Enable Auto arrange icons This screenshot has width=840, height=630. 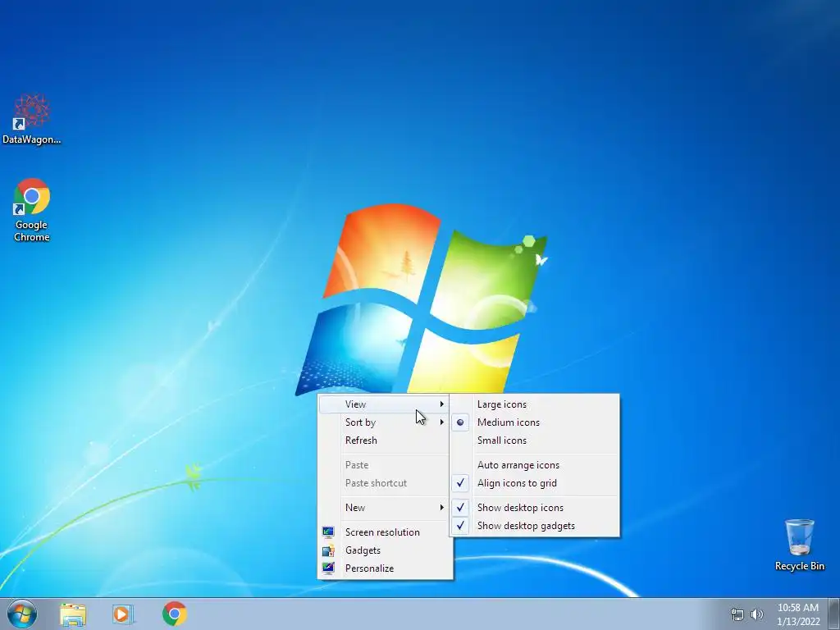tap(535, 465)
